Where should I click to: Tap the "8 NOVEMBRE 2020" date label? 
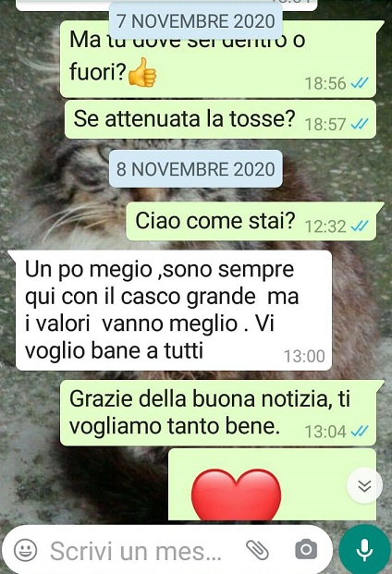click(x=196, y=169)
